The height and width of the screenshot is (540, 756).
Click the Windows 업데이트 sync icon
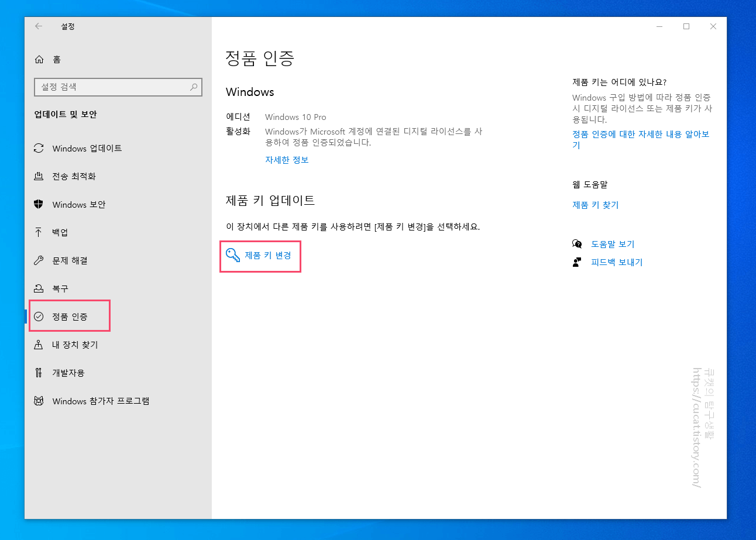point(39,148)
